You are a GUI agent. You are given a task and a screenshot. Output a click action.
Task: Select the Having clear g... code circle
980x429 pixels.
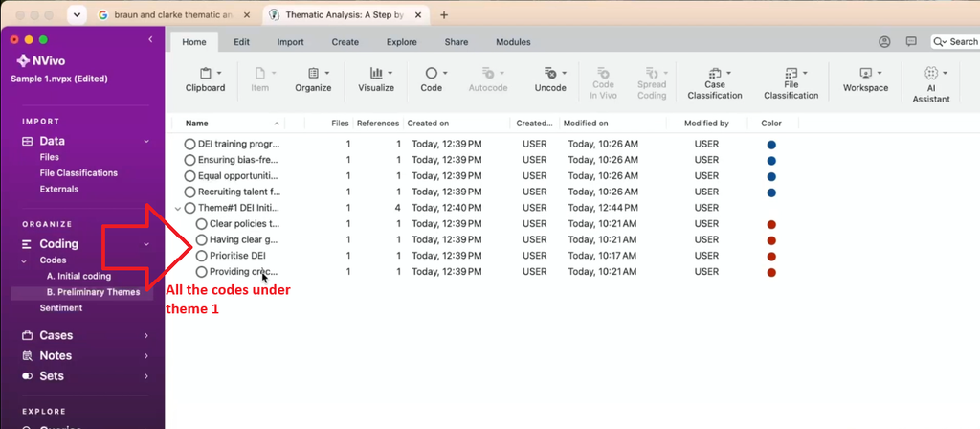click(x=201, y=239)
